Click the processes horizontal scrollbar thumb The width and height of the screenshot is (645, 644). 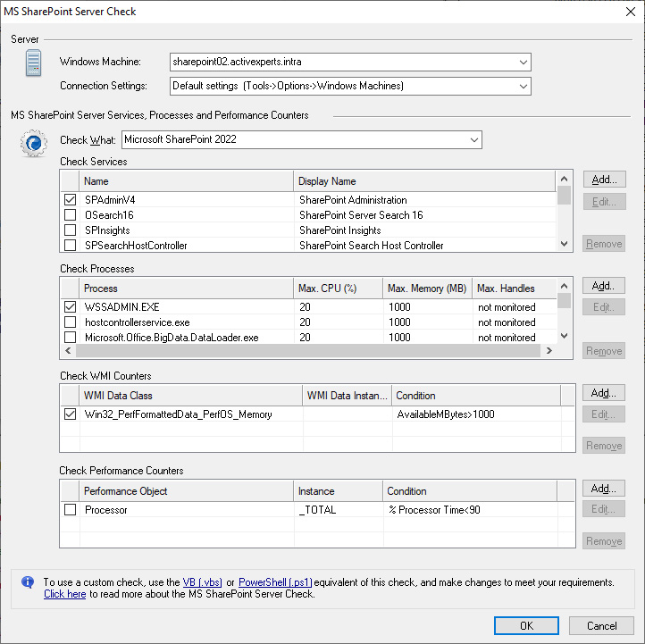point(308,351)
